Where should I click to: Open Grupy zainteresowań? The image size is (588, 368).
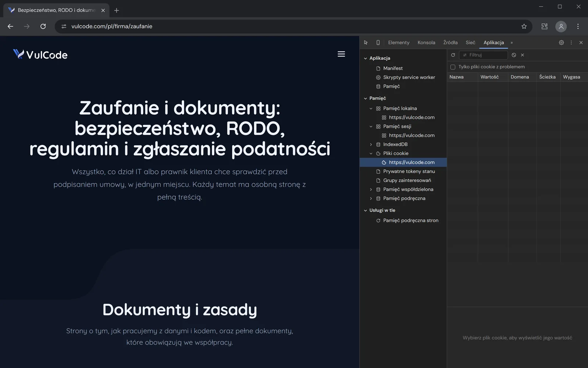[407, 180]
